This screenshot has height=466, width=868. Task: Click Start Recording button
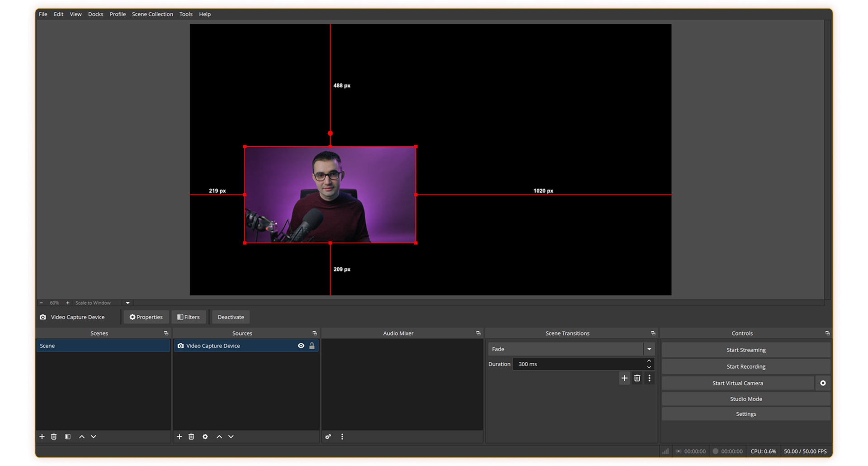[x=745, y=366]
